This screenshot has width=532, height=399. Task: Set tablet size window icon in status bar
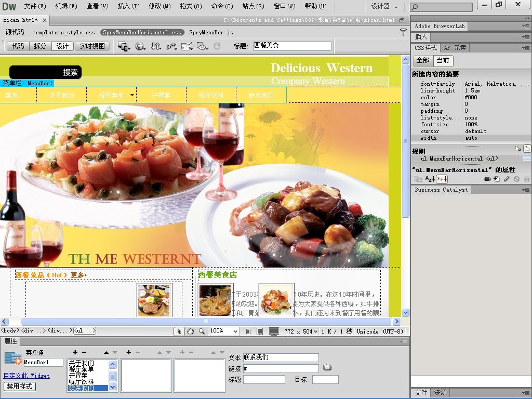click(x=260, y=331)
